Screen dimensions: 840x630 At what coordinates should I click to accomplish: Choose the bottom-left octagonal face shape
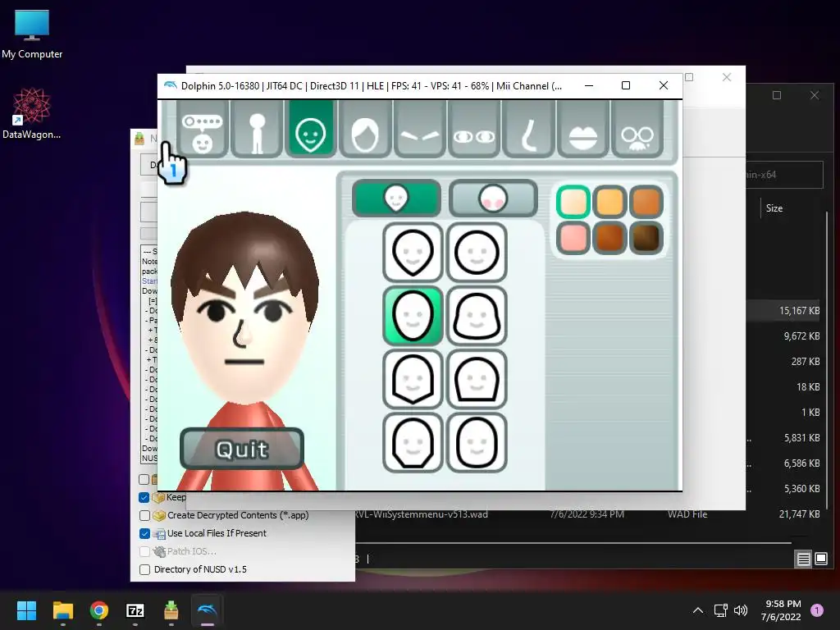[413, 442]
